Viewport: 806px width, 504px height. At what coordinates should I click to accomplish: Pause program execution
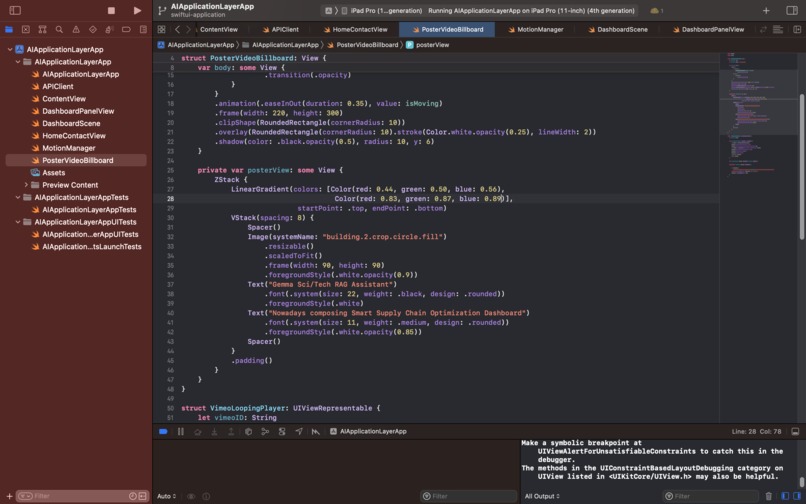(180, 431)
